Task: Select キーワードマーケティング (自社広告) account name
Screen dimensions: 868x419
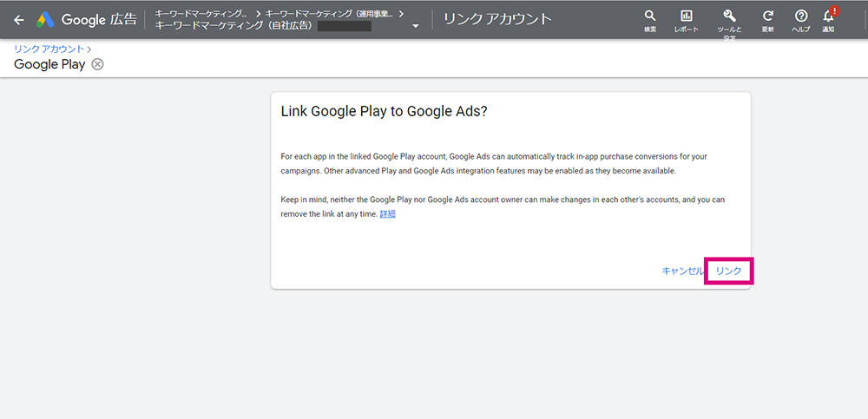Action: (x=234, y=25)
